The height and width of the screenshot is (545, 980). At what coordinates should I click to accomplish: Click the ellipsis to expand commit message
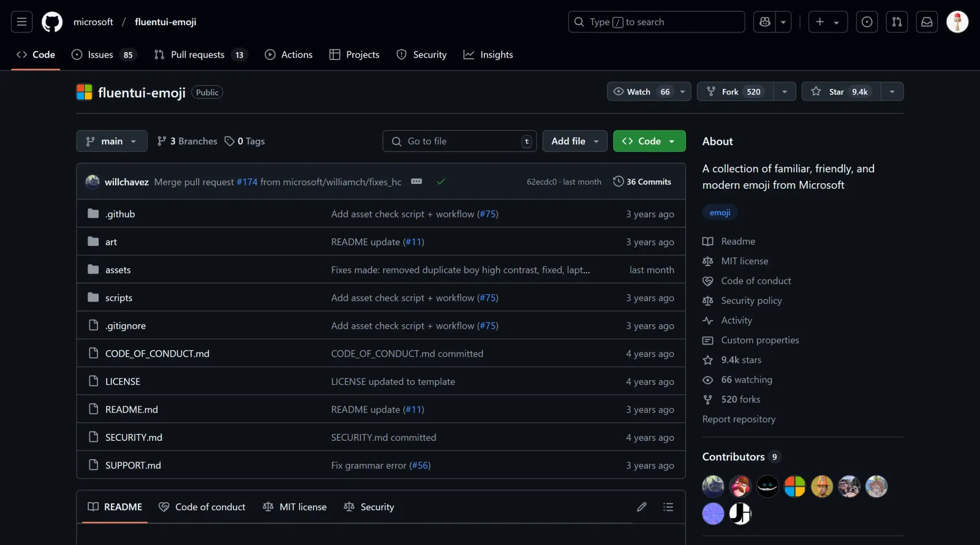(417, 181)
